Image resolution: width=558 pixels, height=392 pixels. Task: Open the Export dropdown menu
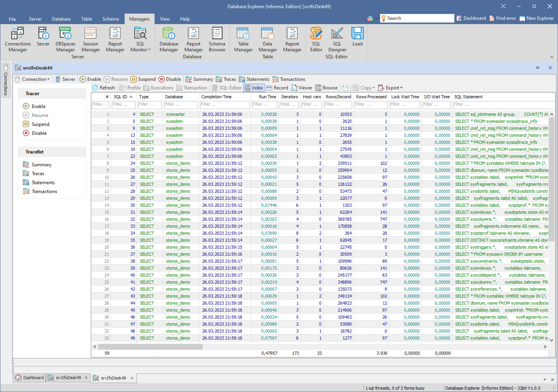(x=390, y=88)
